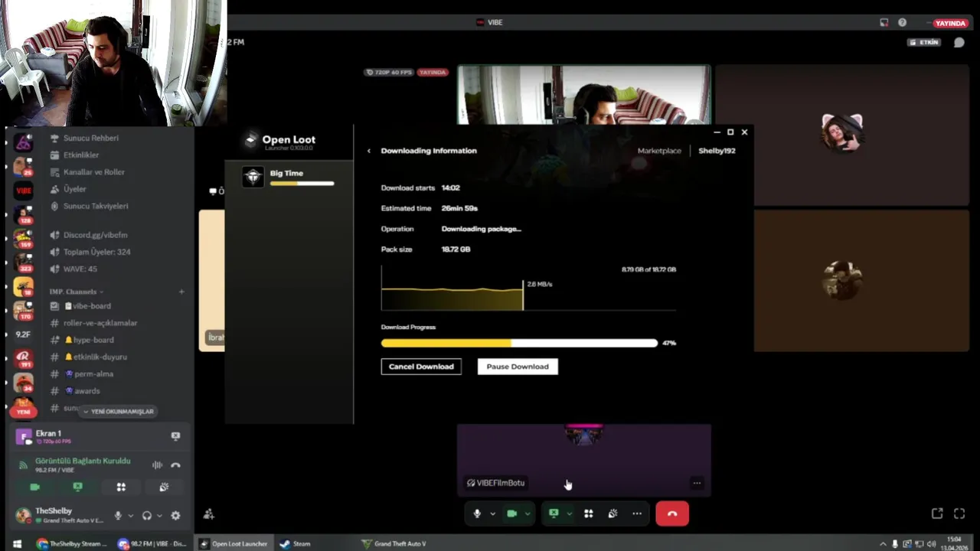Open the Windows Start menu
This screenshot has width=980, height=551.
coord(17,544)
